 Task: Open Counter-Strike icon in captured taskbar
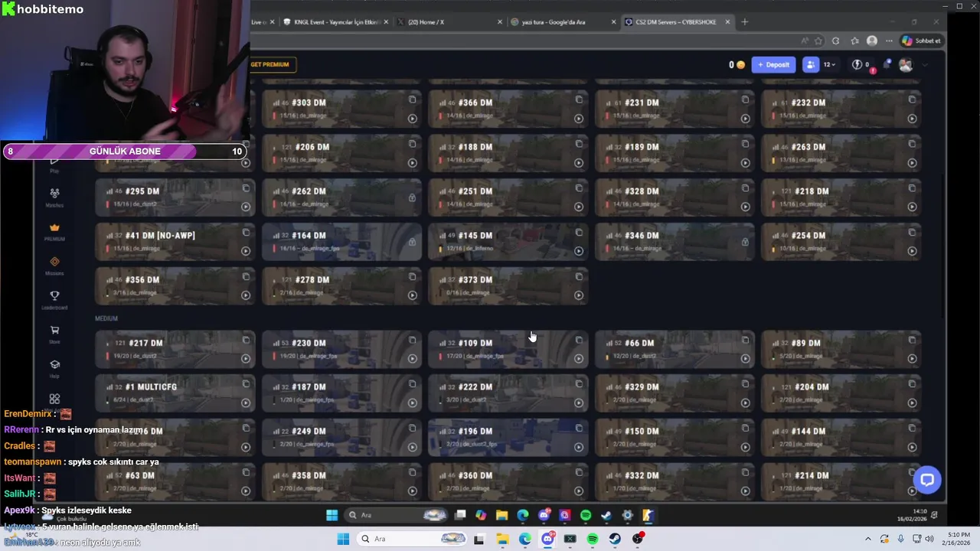click(x=648, y=515)
